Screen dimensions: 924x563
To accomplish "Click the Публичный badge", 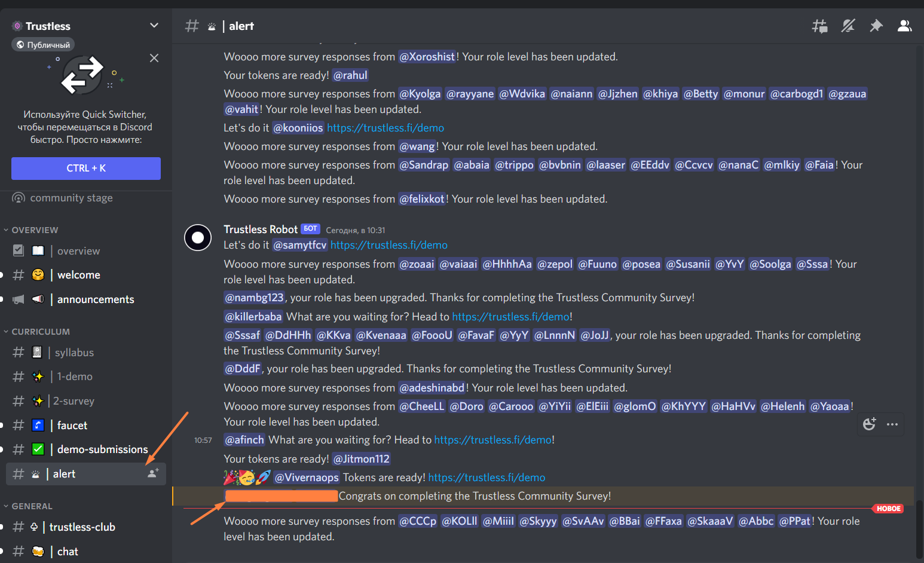I will [43, 45].
